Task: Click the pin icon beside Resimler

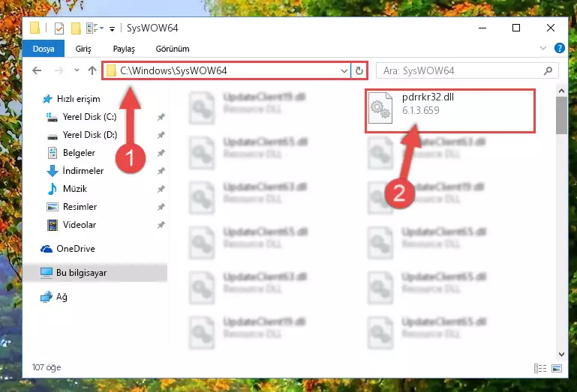Action: (x=161, y=207)
